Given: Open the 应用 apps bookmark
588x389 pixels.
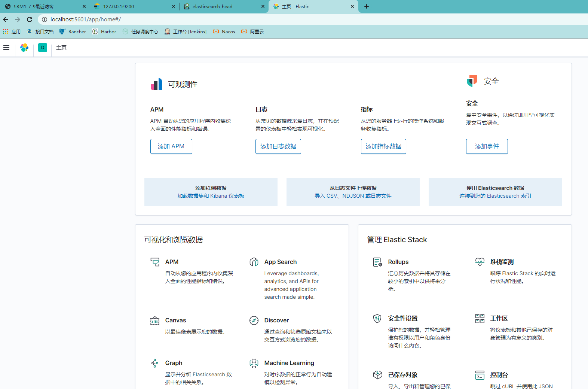Looking at the screenshot, I should coord(12,32).
